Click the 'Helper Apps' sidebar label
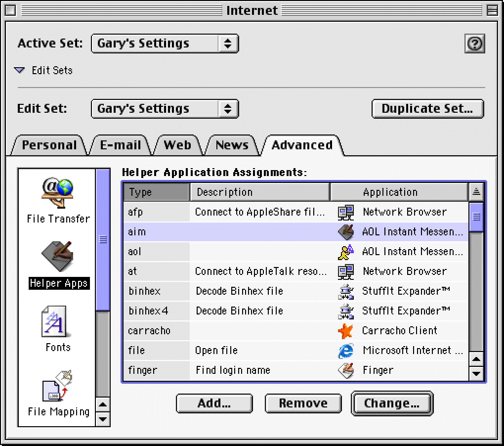504x446 pixels. 59,283
